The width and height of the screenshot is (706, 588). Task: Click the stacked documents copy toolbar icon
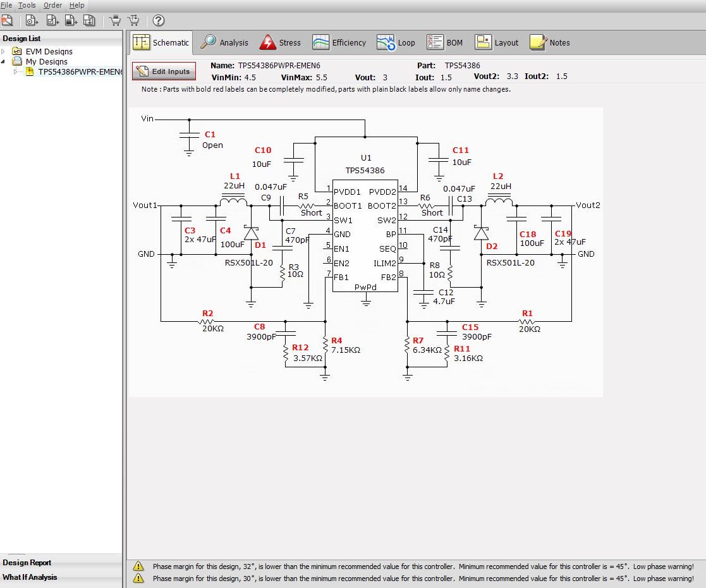tap(90, 21)
